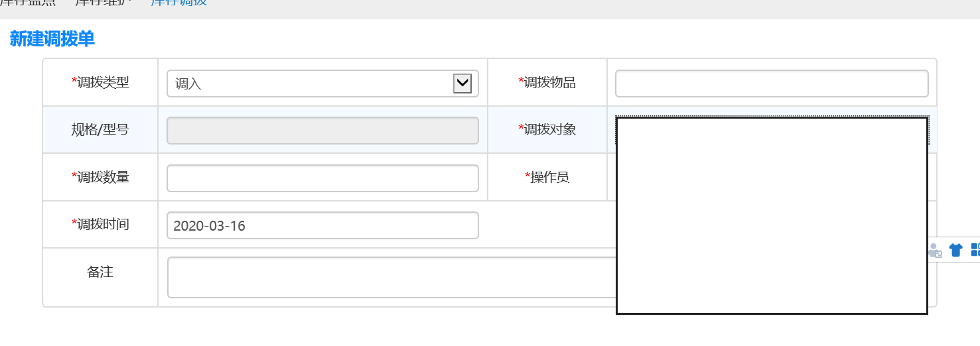Expand the 调拨类型 dropdown arrow
Screen dimensions: 980x346
[462, 84]
